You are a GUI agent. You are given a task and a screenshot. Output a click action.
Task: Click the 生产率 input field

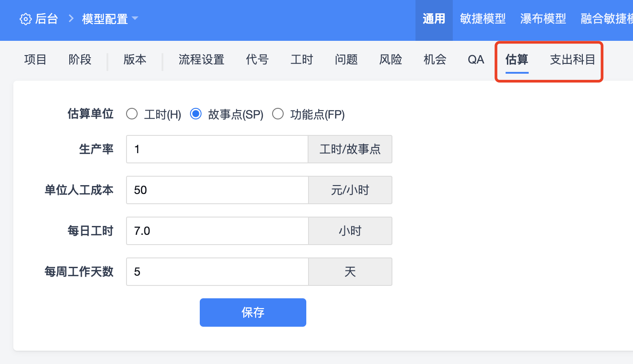point(217,149)
